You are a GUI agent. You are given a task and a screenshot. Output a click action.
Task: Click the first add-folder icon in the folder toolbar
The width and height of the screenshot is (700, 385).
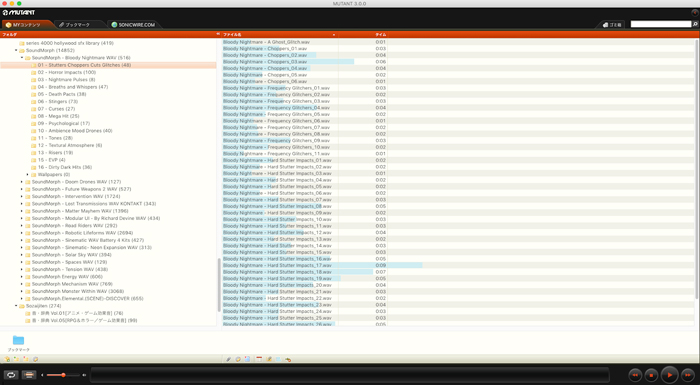click(7, 359)
